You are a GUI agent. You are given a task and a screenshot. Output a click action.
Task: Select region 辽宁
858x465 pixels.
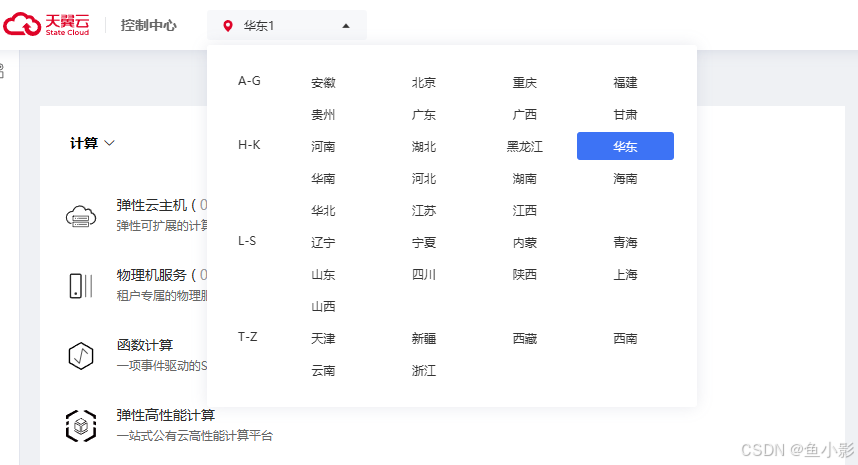pos(323,242)
